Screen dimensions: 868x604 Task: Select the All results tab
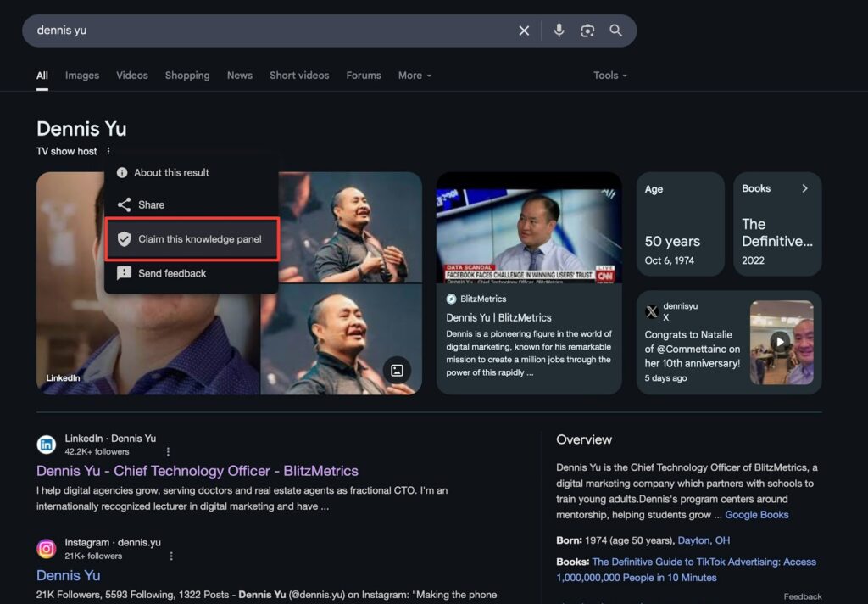click(x=42, y=75)
